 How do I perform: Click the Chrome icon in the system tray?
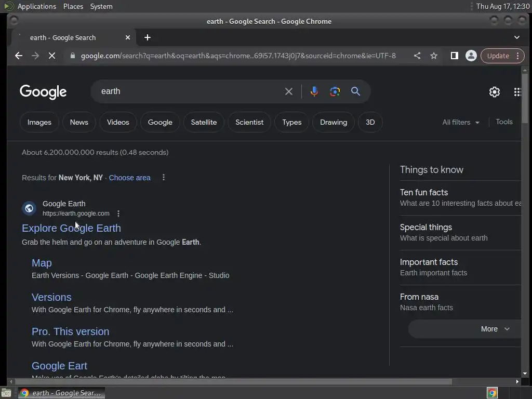(x=492, y=393)
